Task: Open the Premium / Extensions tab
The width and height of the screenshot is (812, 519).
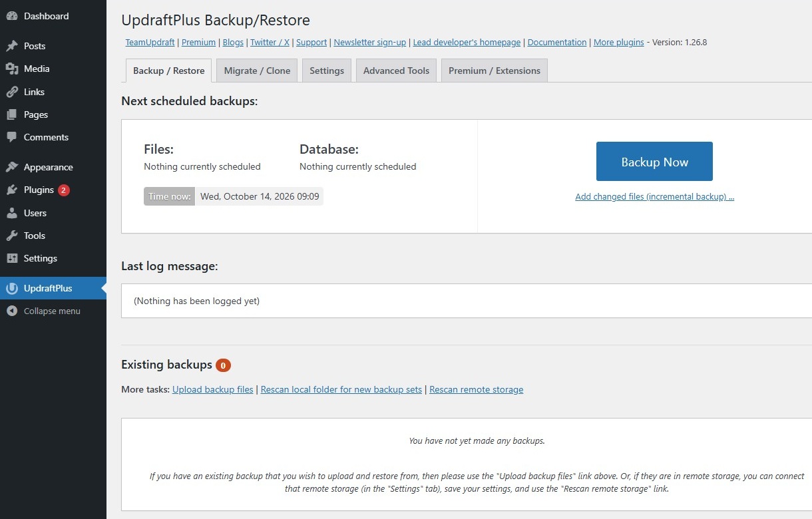Action: 495,71
